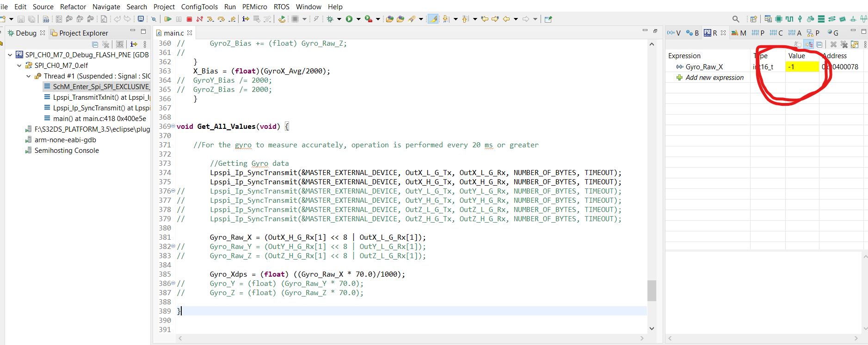Click the editor vertical scrollbar thumb

click(652, 291)
